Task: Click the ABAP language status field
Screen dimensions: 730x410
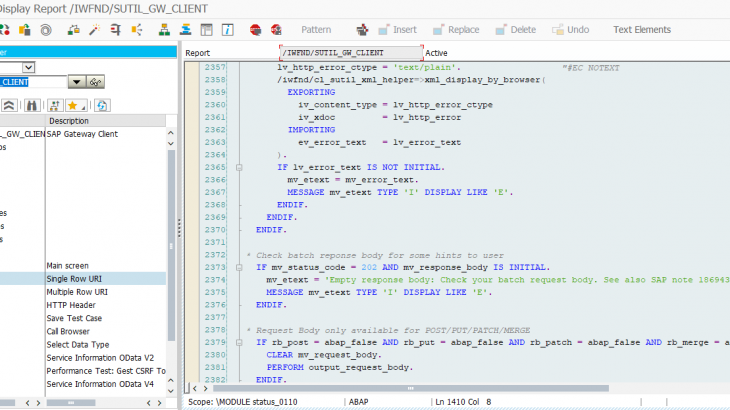Action: pyautogui.click(x=358, y=402)
